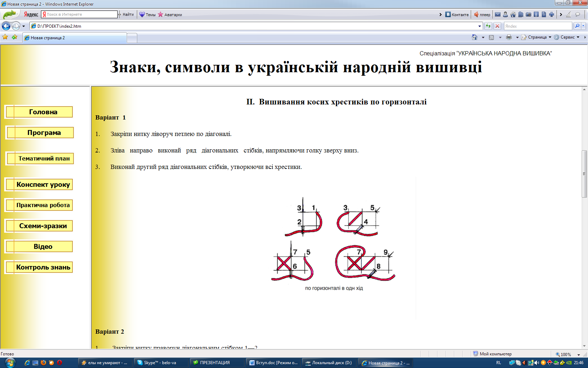Viewport: 588px width, 368px height.
Task: Click the RSS feeds icon
Action: [x=491, y=37]
